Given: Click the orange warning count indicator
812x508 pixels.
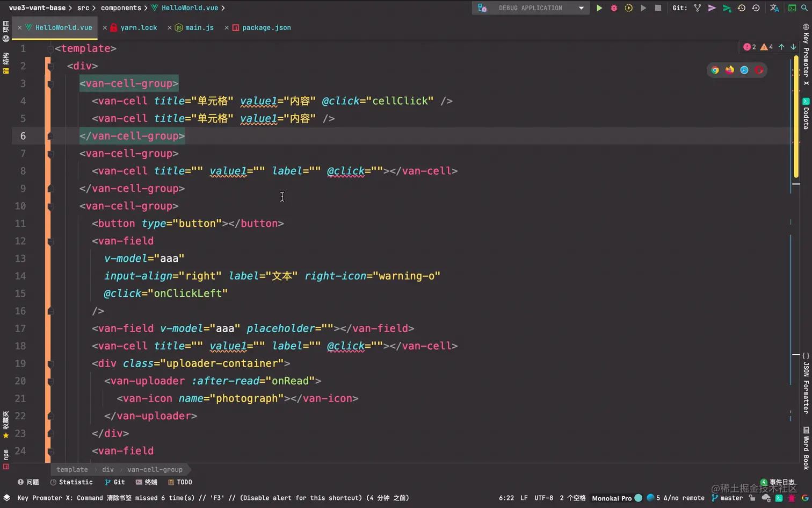Looking at the screenshot, I should pyautogui.click(x=766, y=47).
